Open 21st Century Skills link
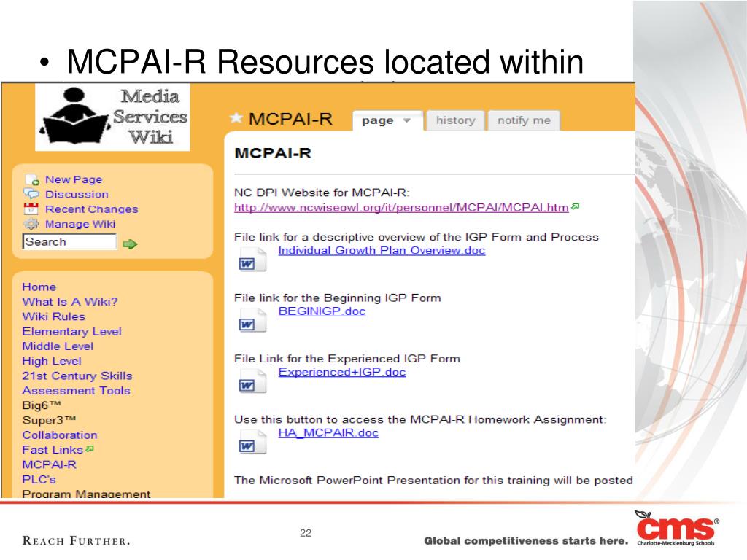747x560 pixels. tap(77, 376)
